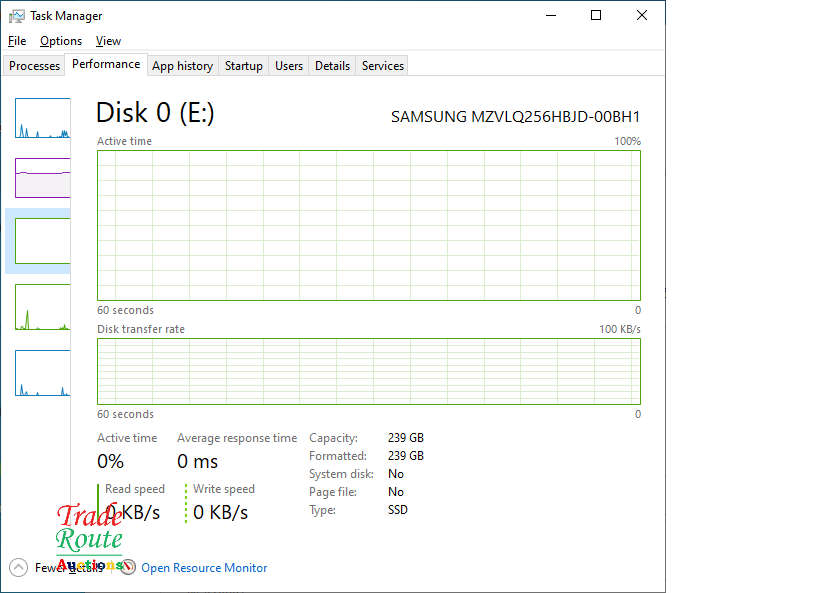
Task: Collapse view with Fewer details chevron
Action: click(18, 567)
